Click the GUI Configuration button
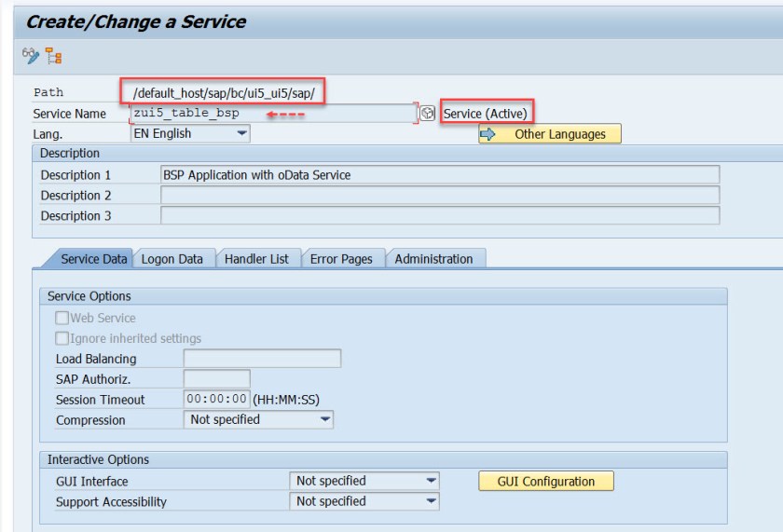 [545, 481]
